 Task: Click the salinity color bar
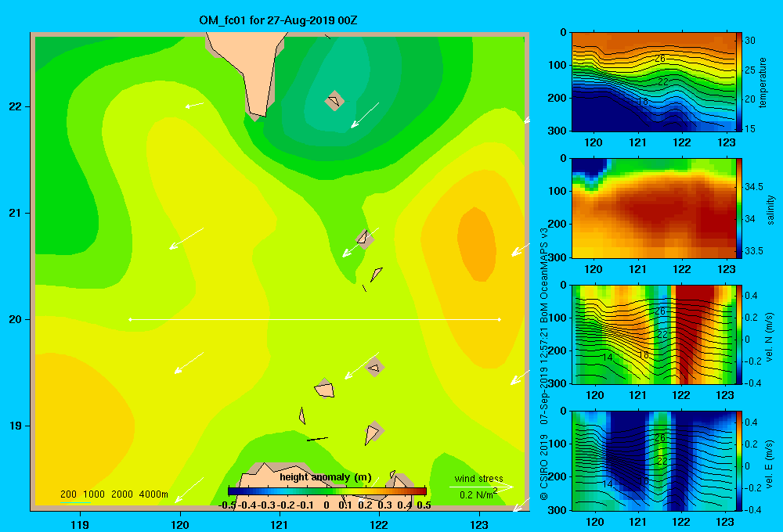[739, 208]
